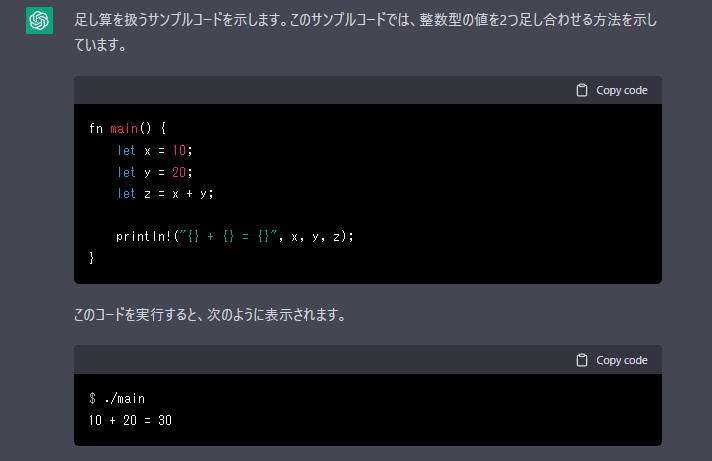Screen dimensions: 712x461
Task: Click the 'let x = 10;' line
Action: (155, 150)
